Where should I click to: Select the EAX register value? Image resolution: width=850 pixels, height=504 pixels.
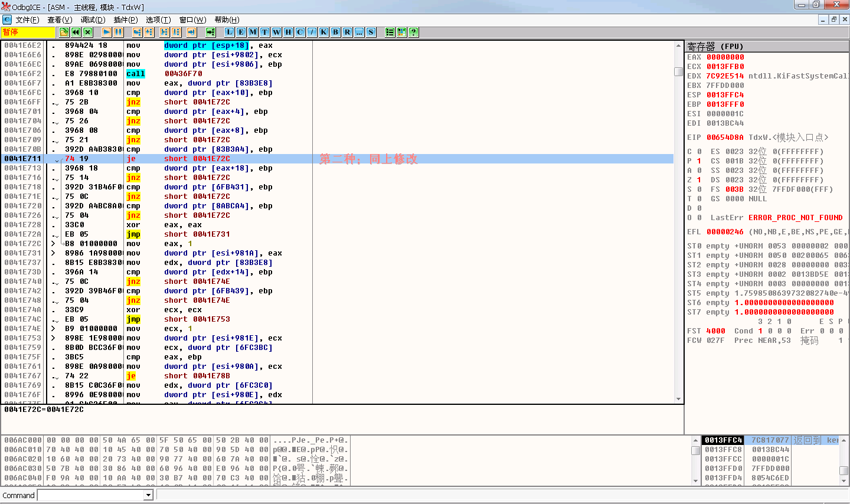point(725,57)
